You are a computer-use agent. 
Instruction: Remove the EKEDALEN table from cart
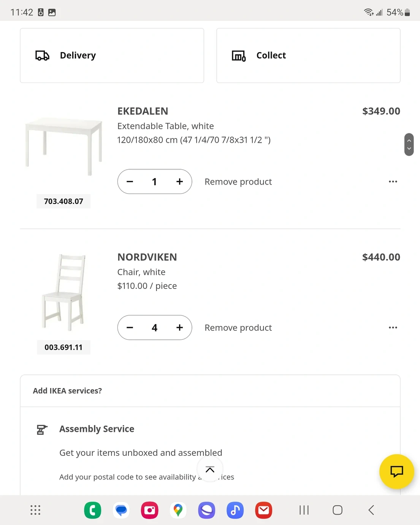(x=238, y=182)
